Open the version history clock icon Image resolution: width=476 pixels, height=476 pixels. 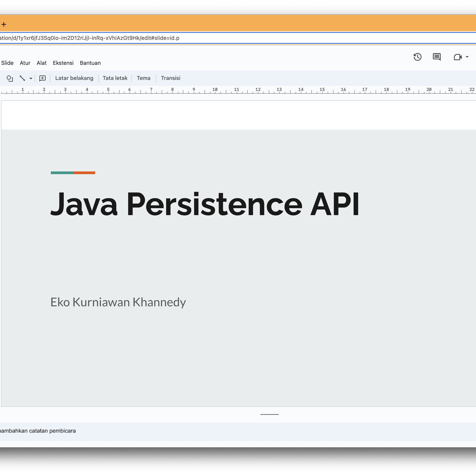(417, 57)
